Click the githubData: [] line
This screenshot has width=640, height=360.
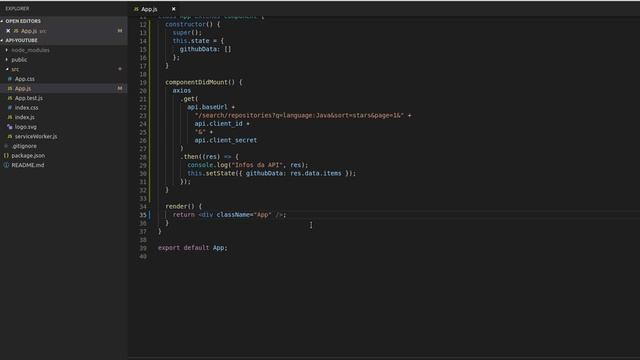(x=205, y=49)
